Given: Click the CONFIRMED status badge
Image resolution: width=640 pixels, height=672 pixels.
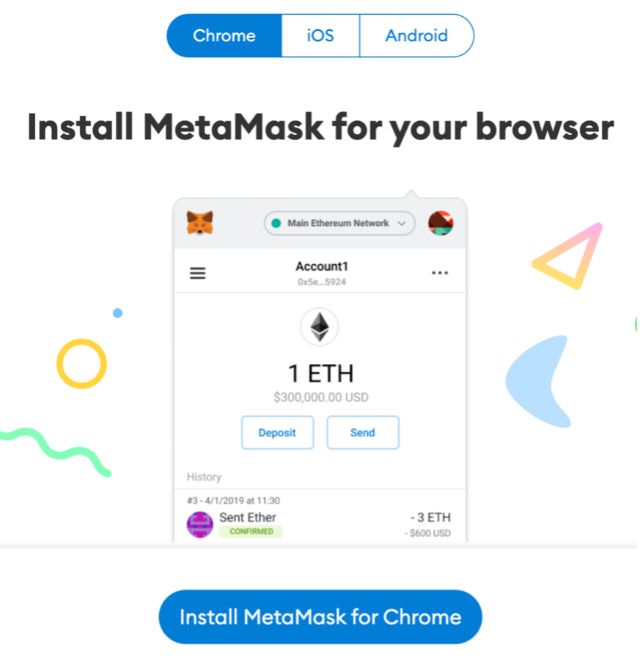Looking at the screenshot, I should tap(251, 532).
